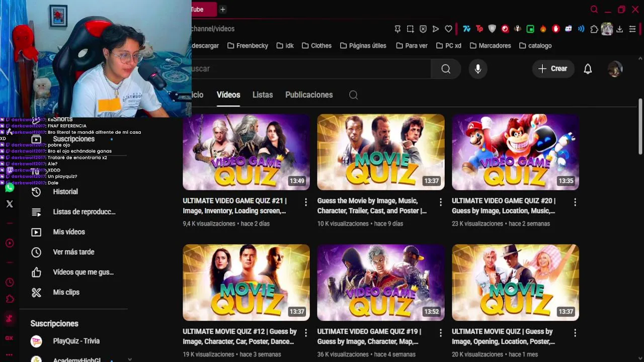Open Para ver bookmarks folder

pyautogui.click(x=412, y=46)
